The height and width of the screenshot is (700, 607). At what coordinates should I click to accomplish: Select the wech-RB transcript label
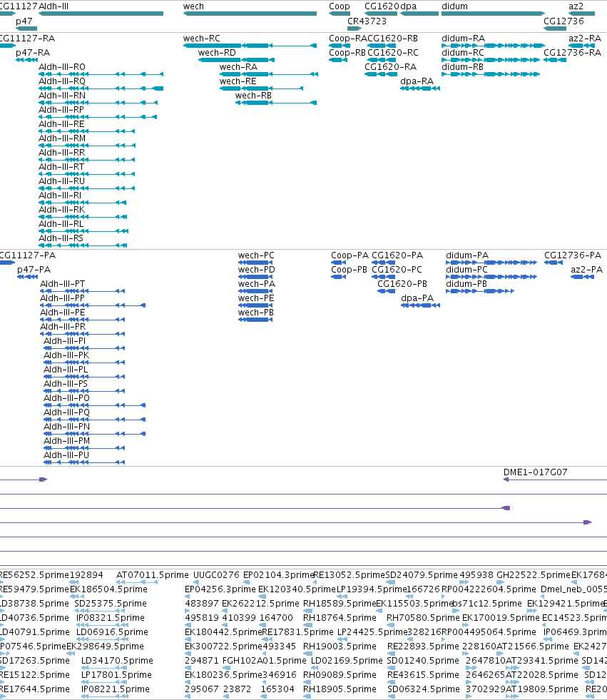click(x=253, y=96)
